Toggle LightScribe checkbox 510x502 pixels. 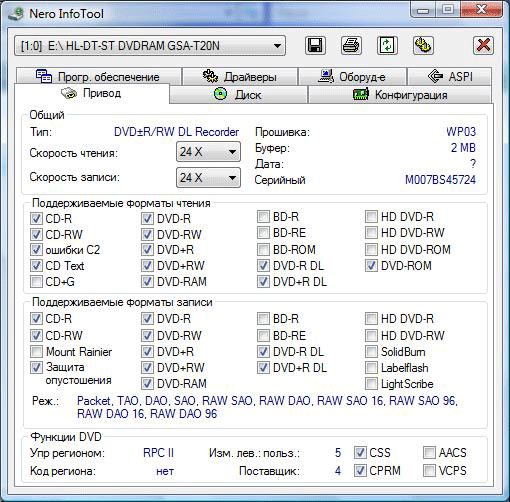coord(371,384)
